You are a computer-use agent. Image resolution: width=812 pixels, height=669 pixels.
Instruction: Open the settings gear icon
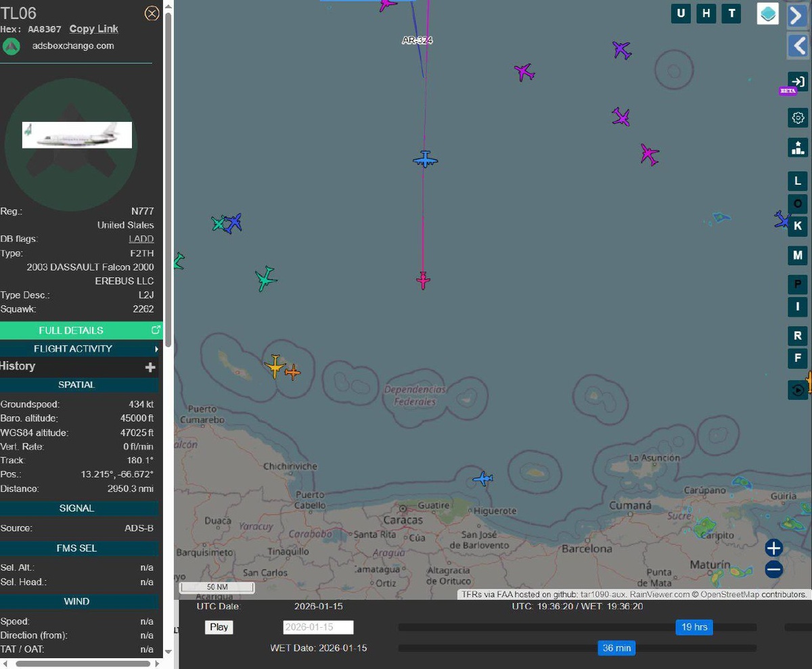798,118
